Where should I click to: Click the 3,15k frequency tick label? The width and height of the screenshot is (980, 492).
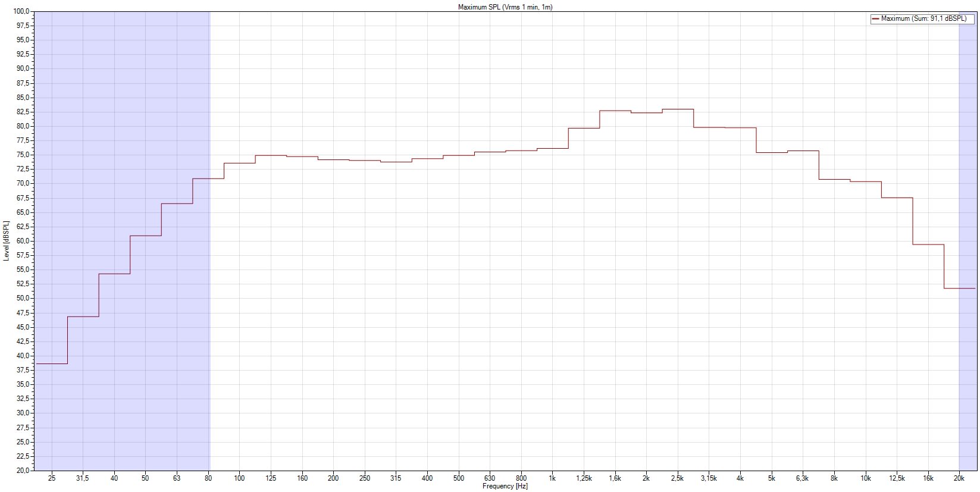[x=709, y=478]
